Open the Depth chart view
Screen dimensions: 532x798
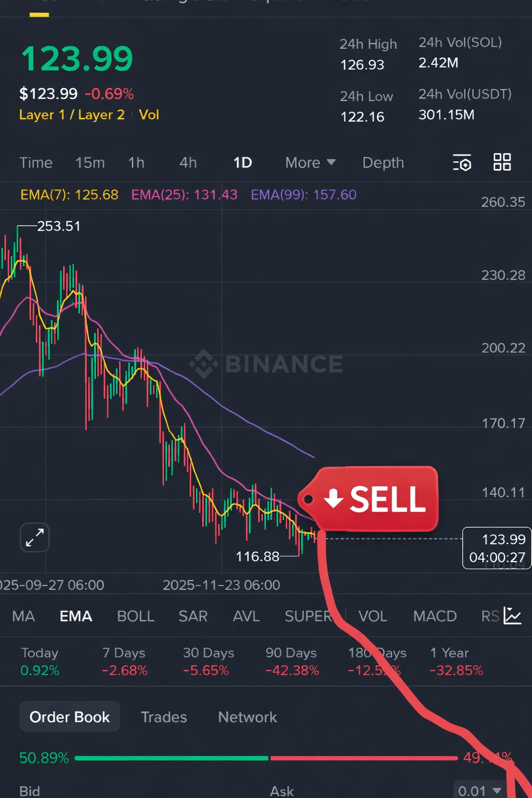click(x=383, y=163)
